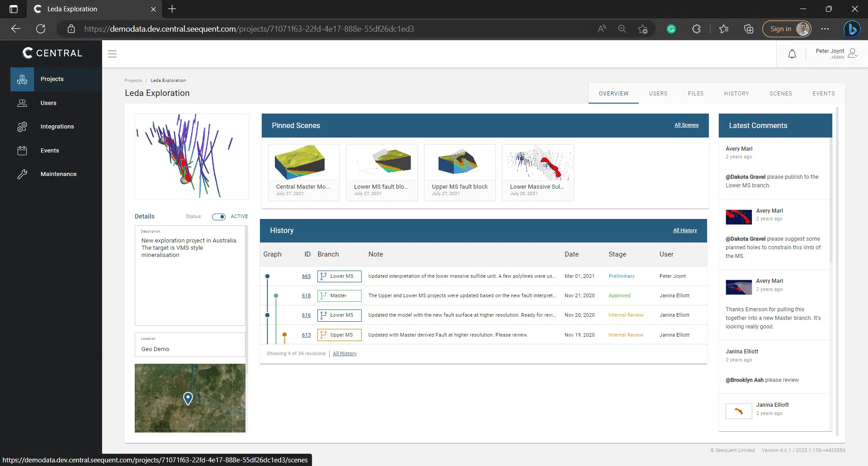Open revision 665 details link

pos(306,276)
